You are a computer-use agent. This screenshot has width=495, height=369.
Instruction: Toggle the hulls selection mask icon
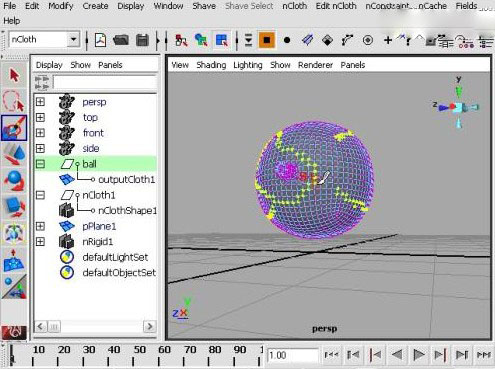pos(347,40)
